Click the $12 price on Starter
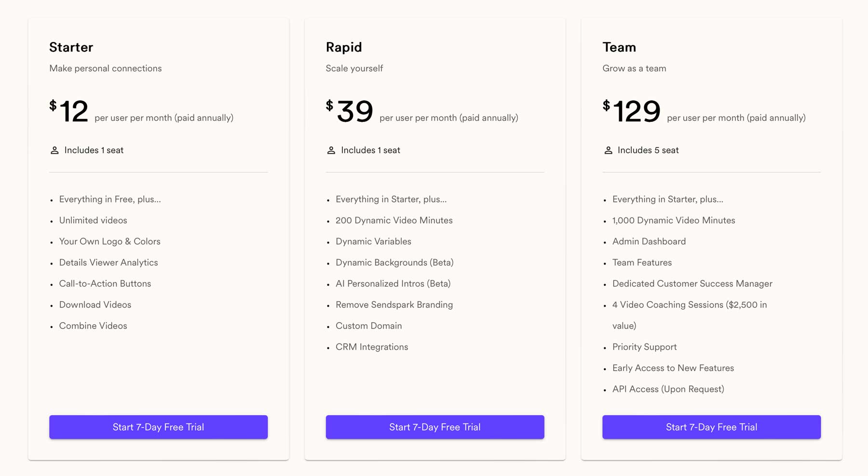Viewport: 868px width, 476px height. [70, 112]
